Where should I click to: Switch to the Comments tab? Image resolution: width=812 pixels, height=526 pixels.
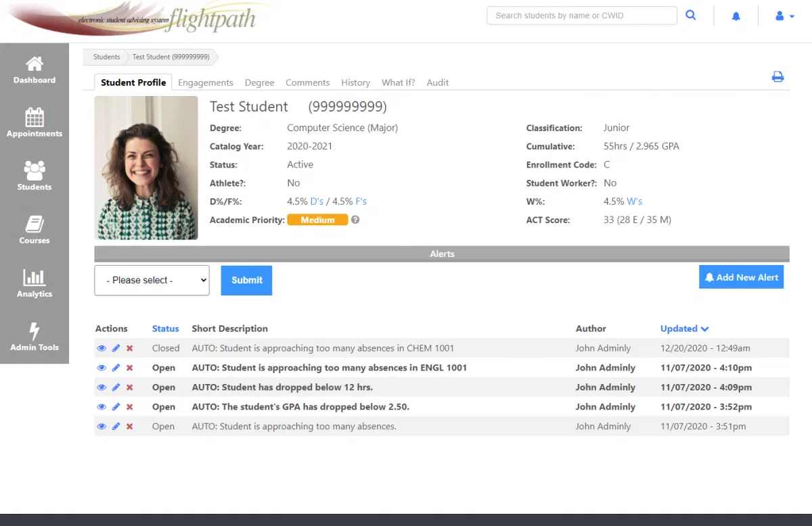307,82
